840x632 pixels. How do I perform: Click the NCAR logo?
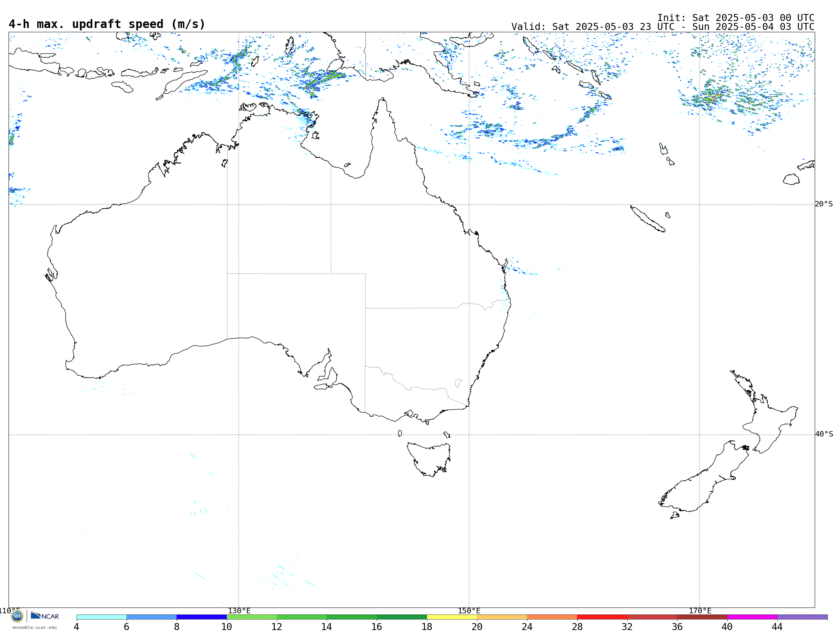[45, 616]
